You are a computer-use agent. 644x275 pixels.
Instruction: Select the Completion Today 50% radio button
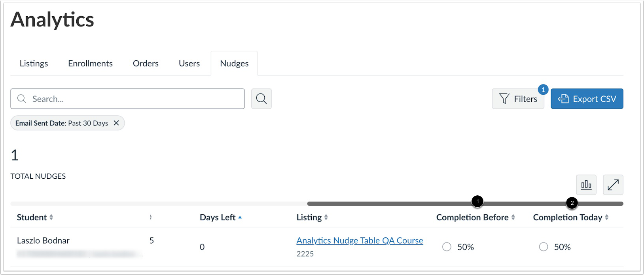pyautogui.click(x=544, y=246)
